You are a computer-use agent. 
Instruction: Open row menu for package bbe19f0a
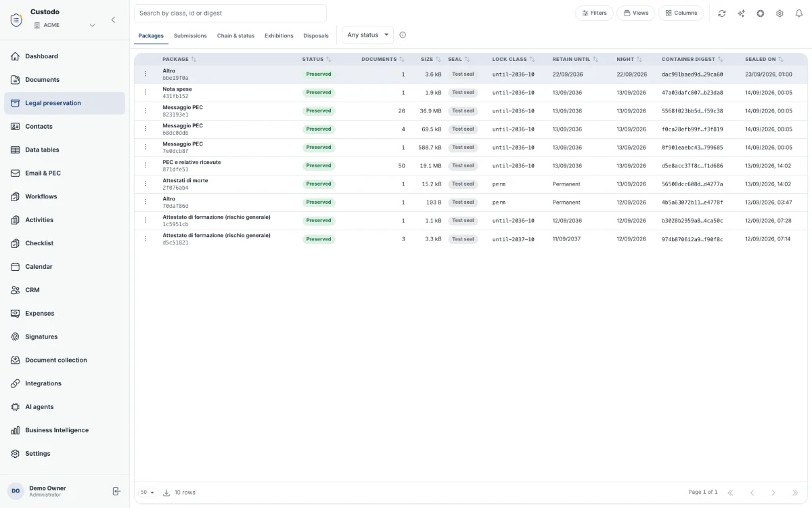tap(145, 75)
